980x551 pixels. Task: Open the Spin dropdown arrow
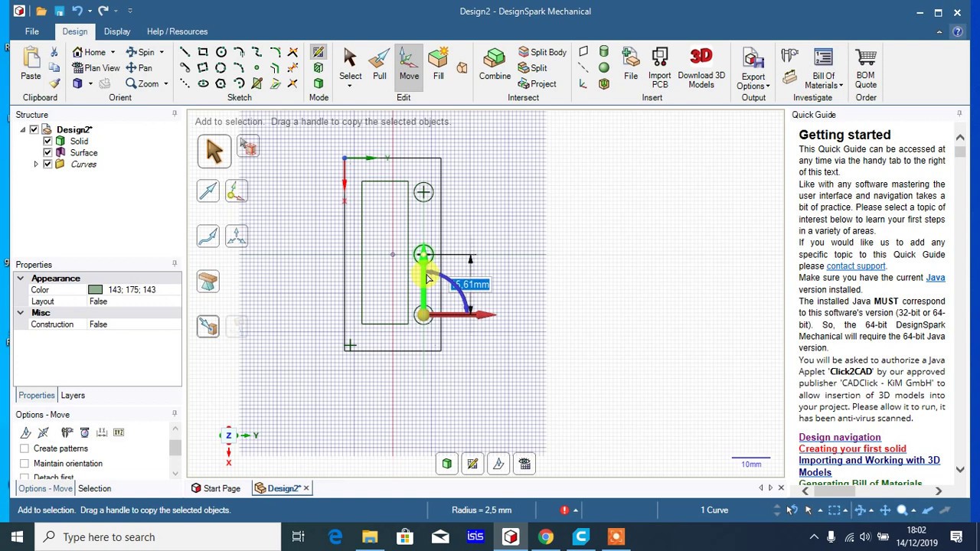tap(162, 52)
